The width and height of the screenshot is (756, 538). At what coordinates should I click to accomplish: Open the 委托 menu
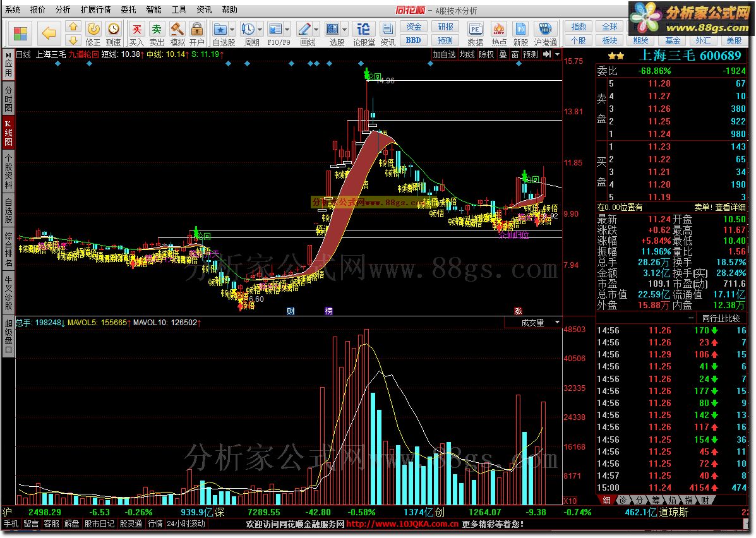click(128, 9)
